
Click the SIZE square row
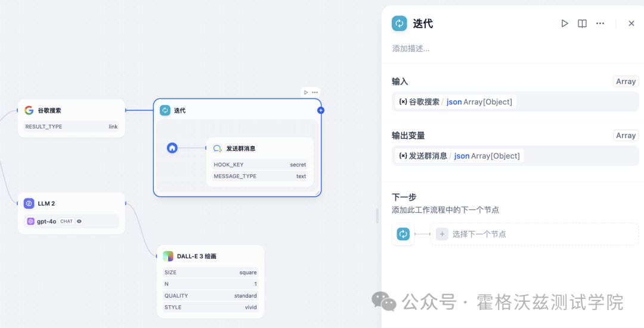coord(210,272)
